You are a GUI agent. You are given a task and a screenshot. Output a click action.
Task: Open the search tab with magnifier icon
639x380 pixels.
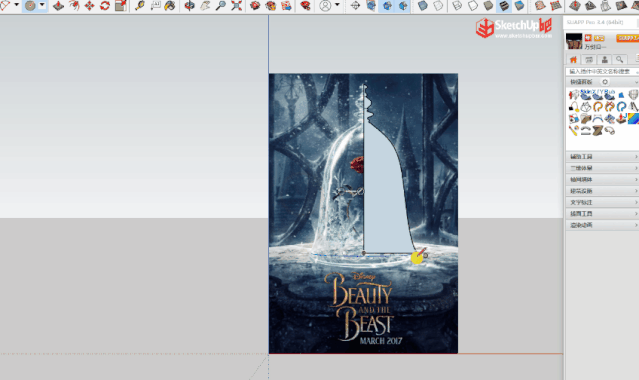click(x=619, y=60)
